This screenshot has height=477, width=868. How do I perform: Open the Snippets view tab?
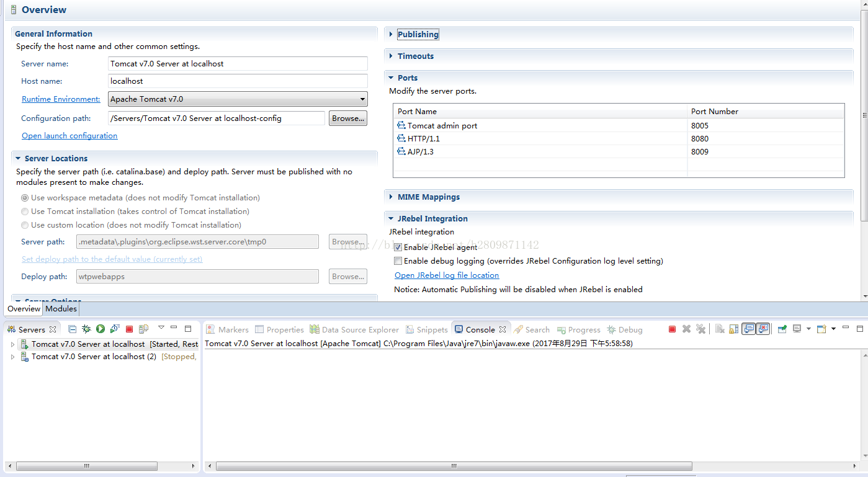[427, 329]
